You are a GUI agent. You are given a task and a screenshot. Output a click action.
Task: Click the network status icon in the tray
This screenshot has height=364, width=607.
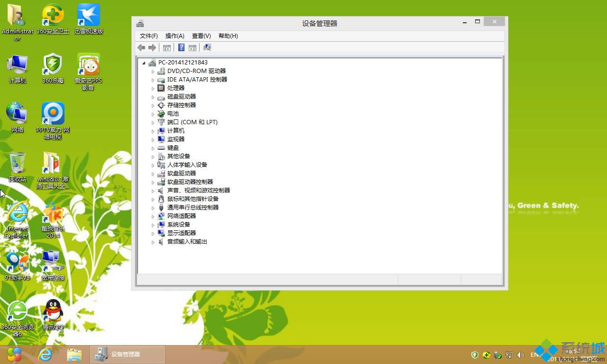pos(509,355)
